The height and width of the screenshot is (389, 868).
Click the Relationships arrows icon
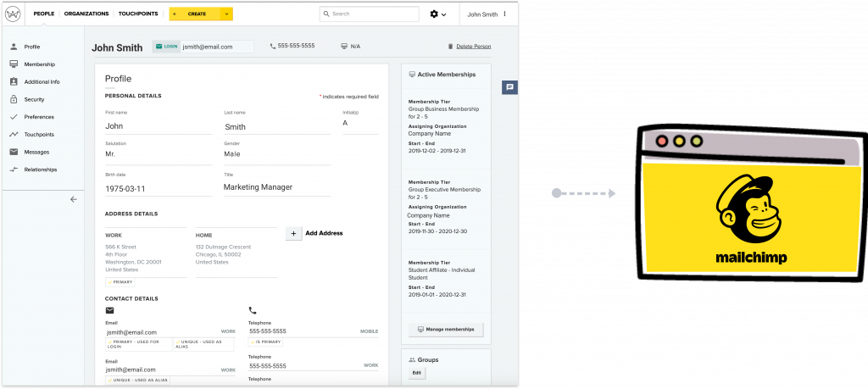(x=14, y=169)
